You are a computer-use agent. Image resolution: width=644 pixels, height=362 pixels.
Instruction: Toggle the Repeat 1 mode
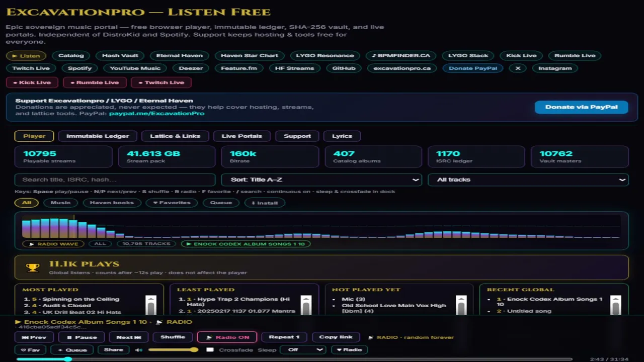(284, 337)
